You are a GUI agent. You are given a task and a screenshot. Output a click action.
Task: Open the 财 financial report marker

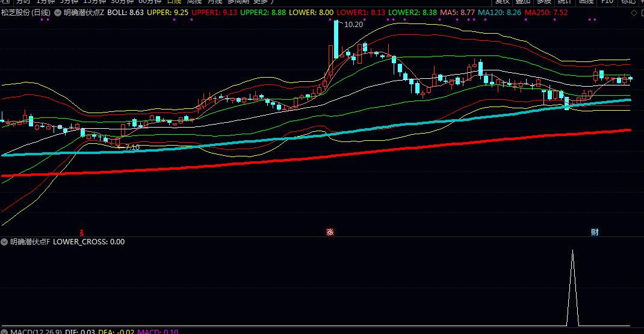click(595, 232)
